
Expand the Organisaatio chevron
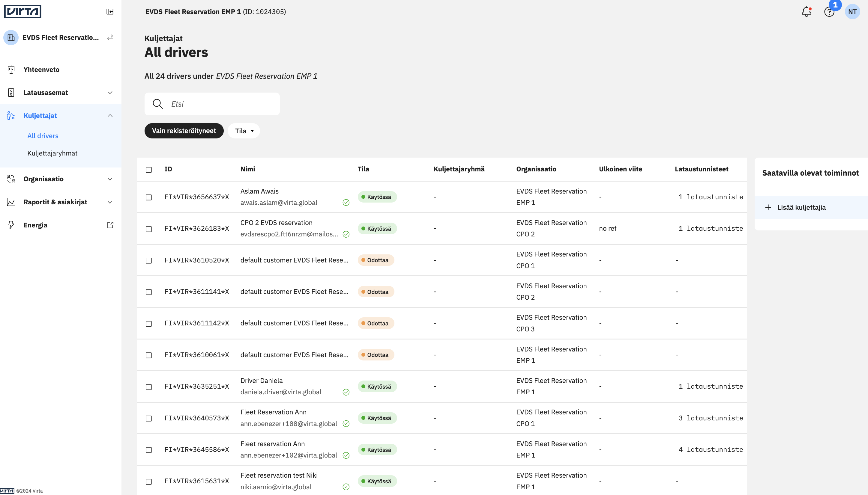(110, 179)
